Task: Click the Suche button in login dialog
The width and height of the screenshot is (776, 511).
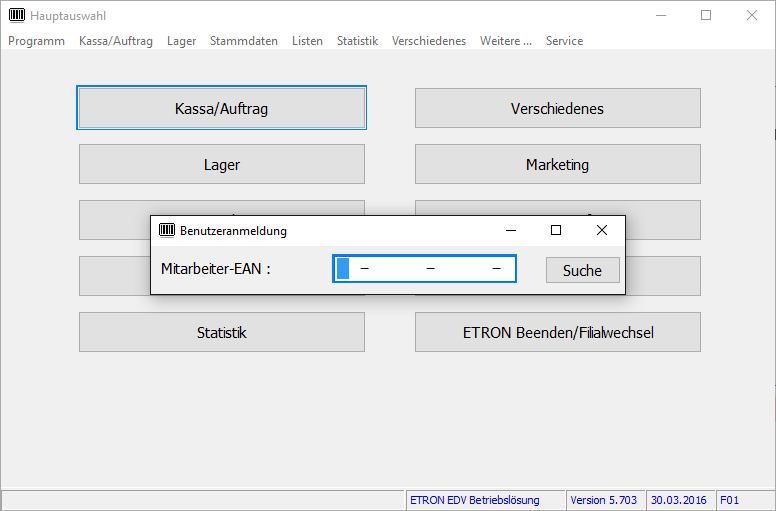Action: coord(582,270)
